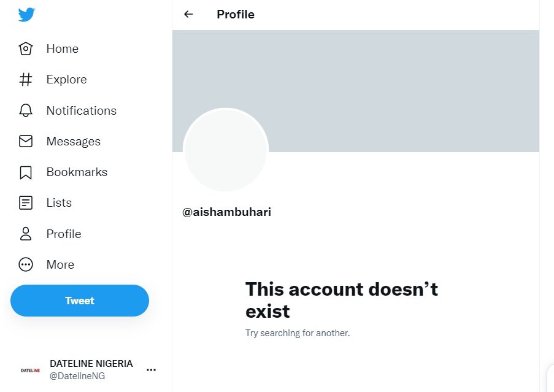This screenshot has width=554, height=392.
Task: Expand the More options circle icon
Action: coord(26,264)
